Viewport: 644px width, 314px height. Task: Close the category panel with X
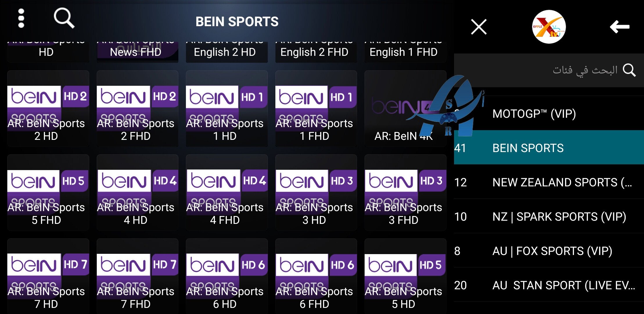click(478, 27)
